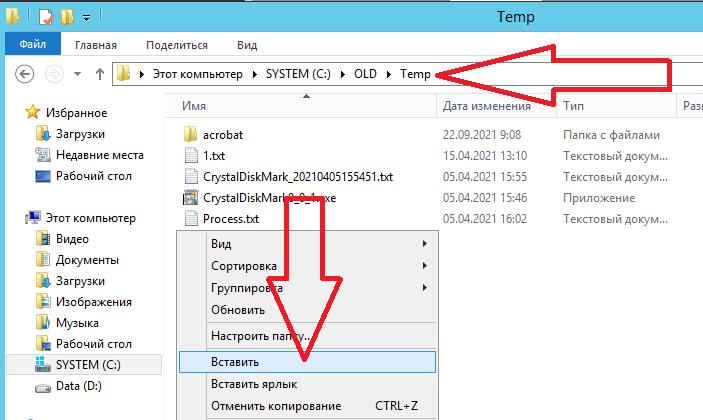Sort by the Дата изменения column header
This screenshot has width=703, height=420.
click(486, 106)
